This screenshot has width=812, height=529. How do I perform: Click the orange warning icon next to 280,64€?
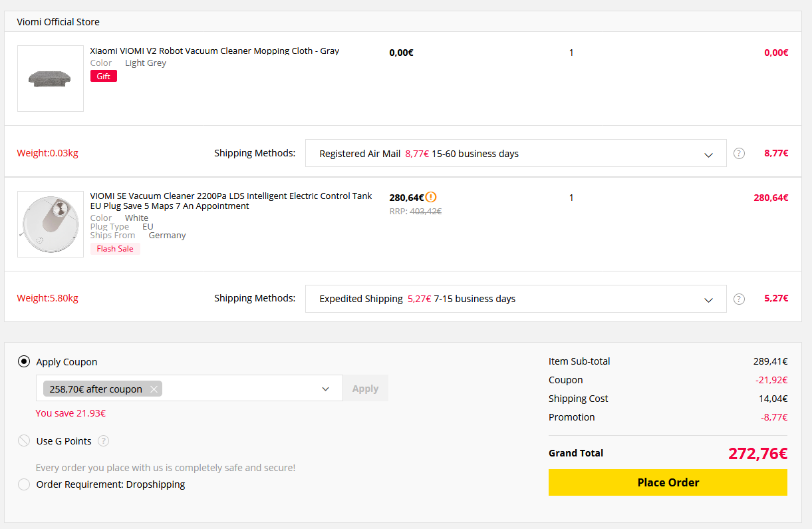[x=431, y=197]
